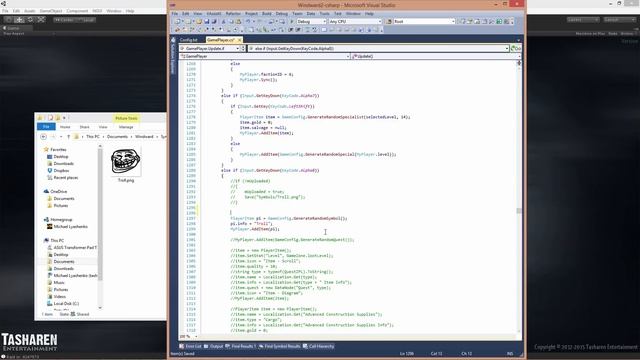The height and width of the screenshot is (360, 640).
Task: Select ASUS Transformer Pad in the navigation pane
Action: point(72,247)
